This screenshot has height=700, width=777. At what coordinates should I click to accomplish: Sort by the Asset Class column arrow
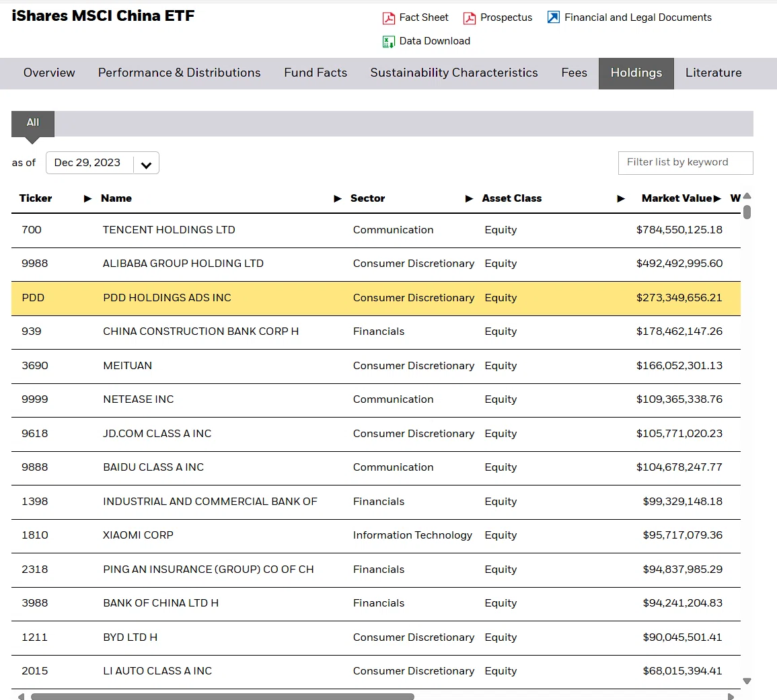pos(620,198)
